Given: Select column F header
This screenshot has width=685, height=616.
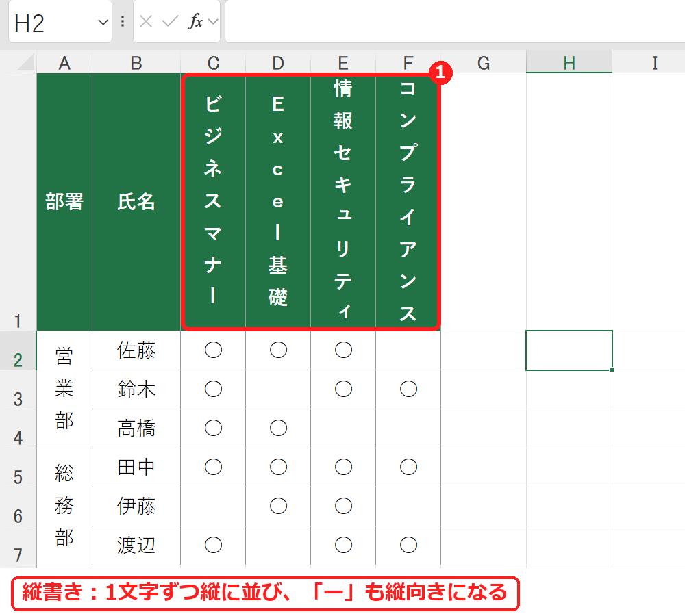Looking at the screenshot, I should tap(408, 63).
